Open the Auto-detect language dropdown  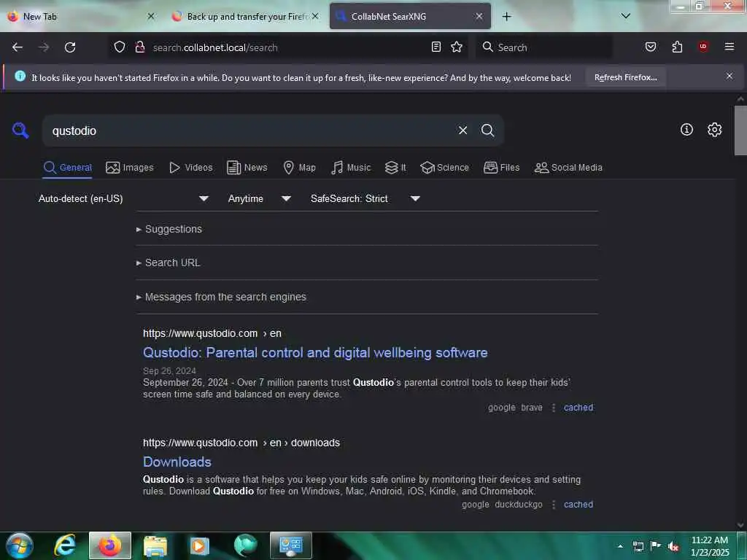(x=123, y=198)
